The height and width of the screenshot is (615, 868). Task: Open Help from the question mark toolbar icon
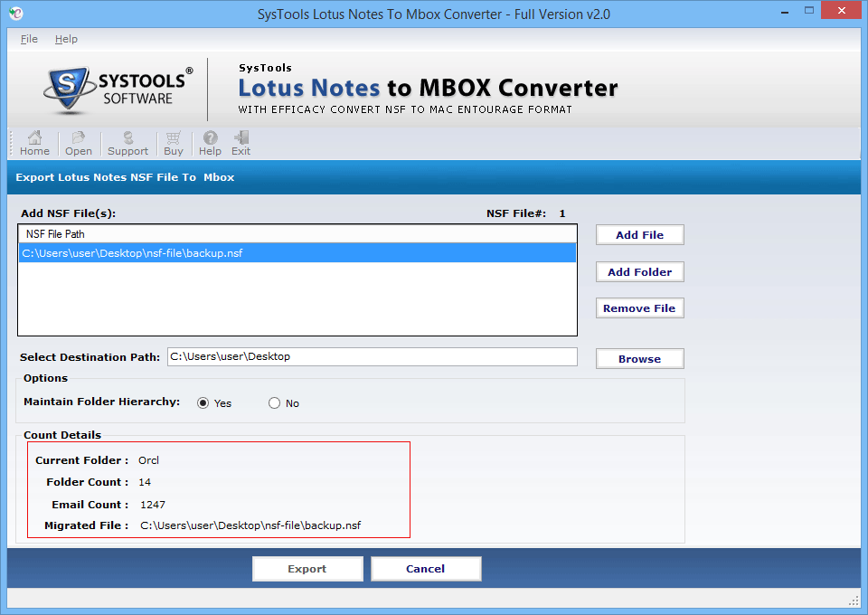pos(210,144)
